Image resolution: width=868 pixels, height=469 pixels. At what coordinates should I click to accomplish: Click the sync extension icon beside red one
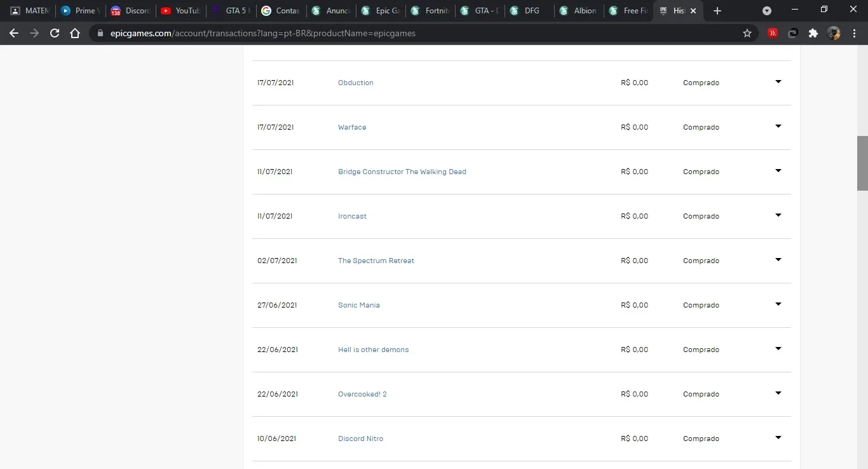tap(793, 33)
